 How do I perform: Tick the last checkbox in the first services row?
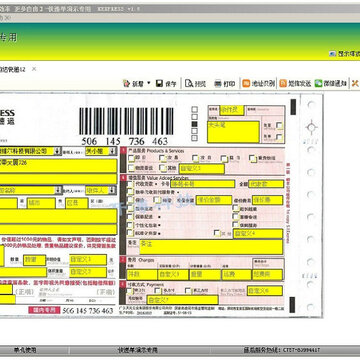pyautogui.click(x=253, y=158)
